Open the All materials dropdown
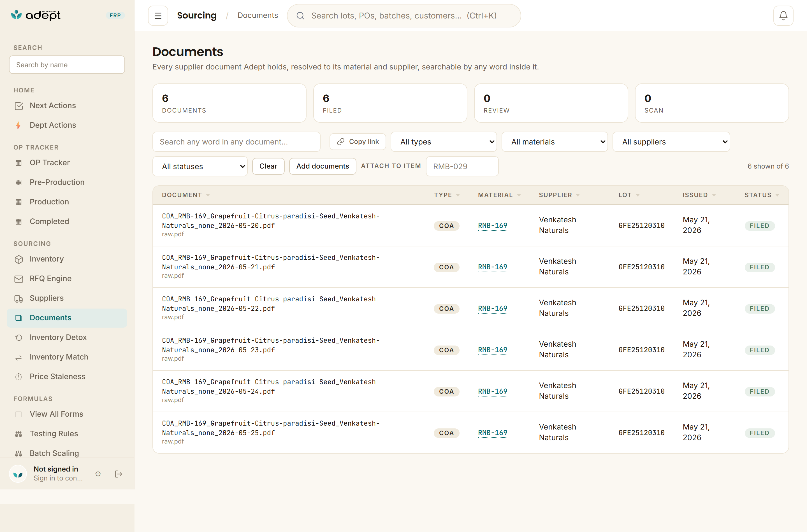Viewport: 807px width, 532px height. 555,142
